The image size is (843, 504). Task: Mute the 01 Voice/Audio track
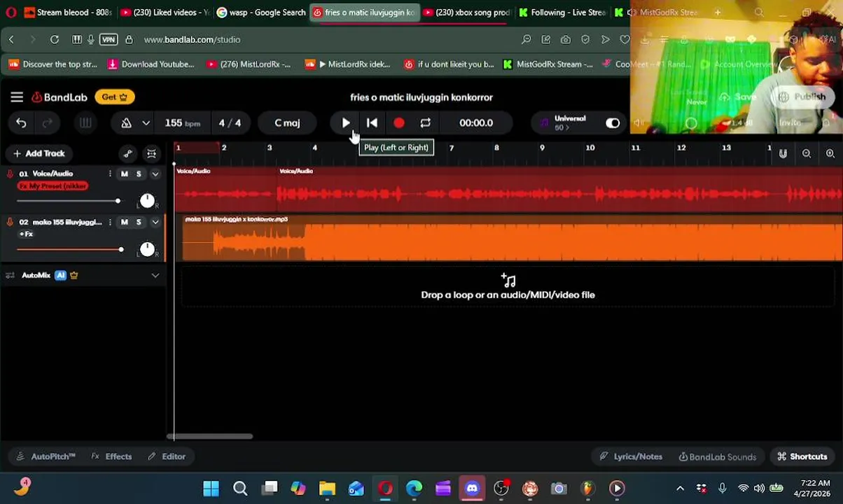[x=125, y=174]
